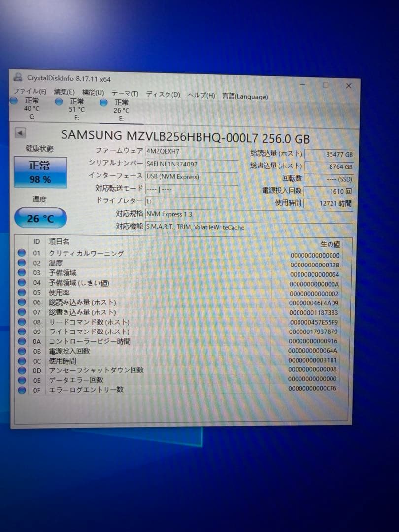Click raw value 0000000000CF6
The height and width of the screenshot is (532, 399).
click(x=312, y=388)
